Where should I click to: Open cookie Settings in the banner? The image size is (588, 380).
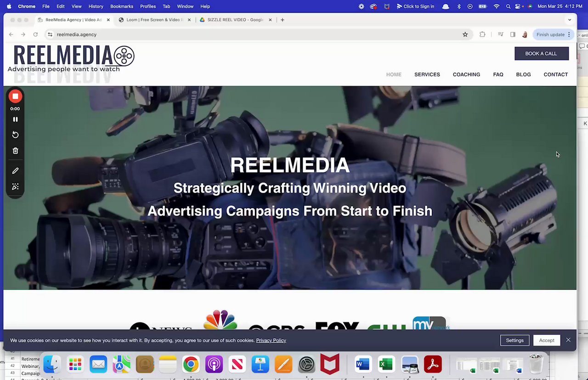(514, 340)
